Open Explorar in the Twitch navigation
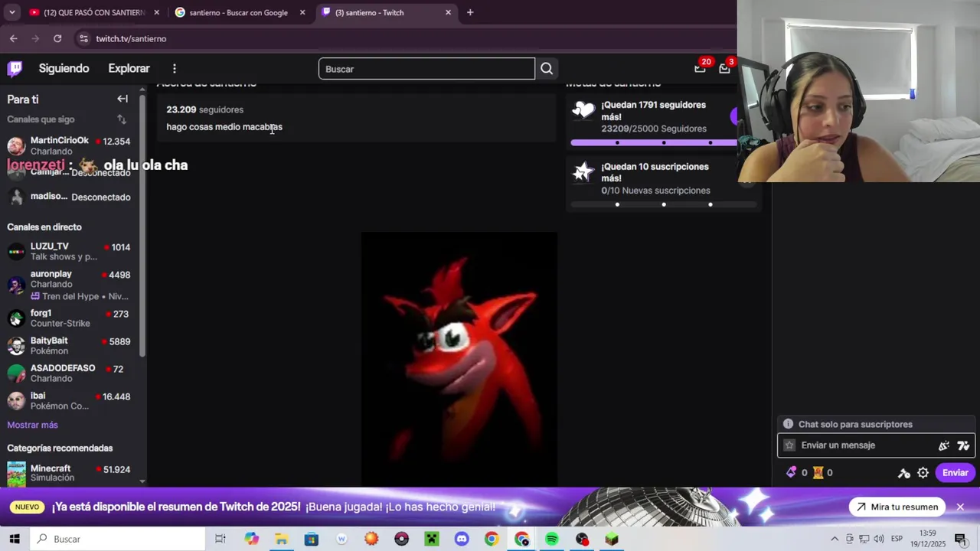Image resolution: width=980 pixels, height=551 pixels. tap(129, 69)
